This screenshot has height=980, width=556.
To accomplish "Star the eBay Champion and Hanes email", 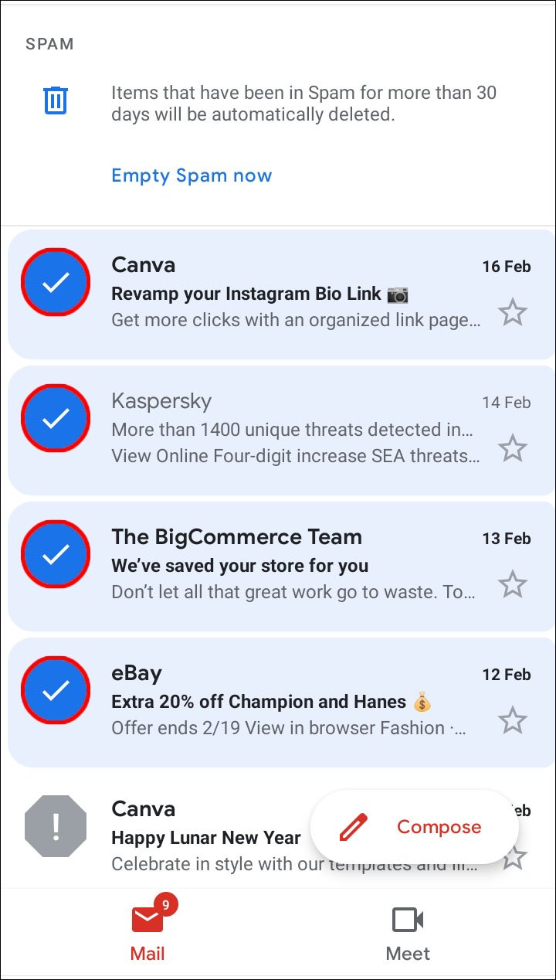I will pos(512,721).
